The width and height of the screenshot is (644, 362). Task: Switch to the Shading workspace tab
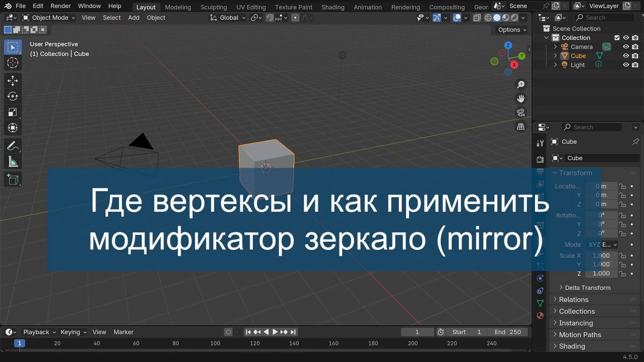(x=332, y=7)
